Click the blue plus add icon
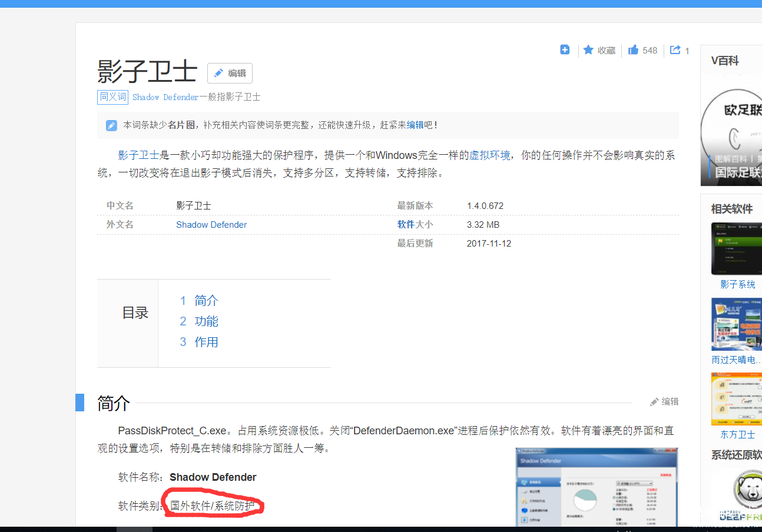This screenshot has height=532, width=762. coord(565,50)
